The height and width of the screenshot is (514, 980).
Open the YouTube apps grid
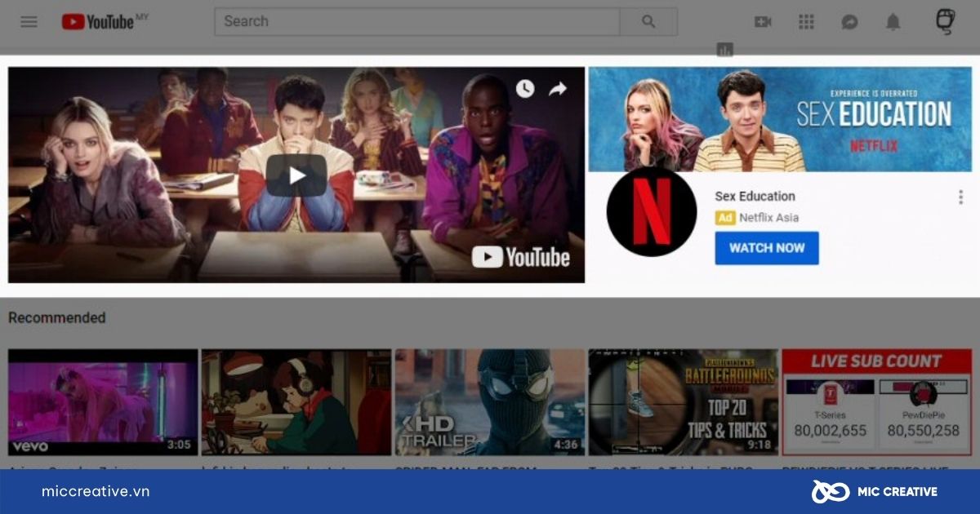pos(806,22)
